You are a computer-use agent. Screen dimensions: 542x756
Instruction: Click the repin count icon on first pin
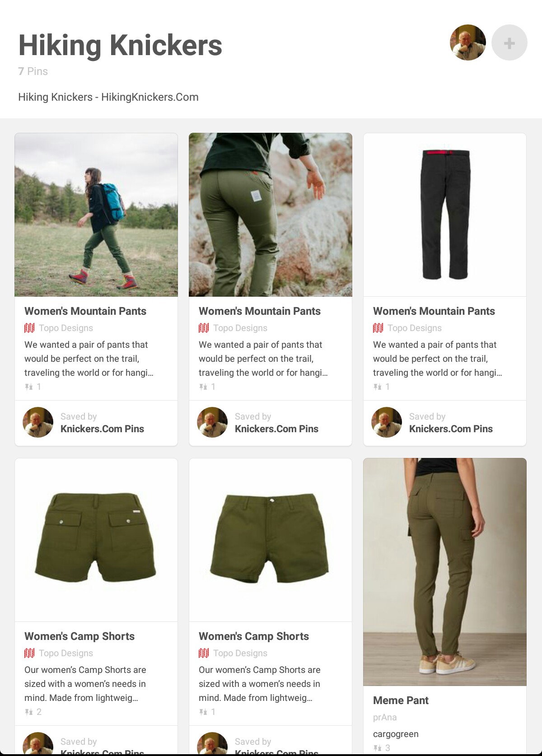click(x=29, y=387)
